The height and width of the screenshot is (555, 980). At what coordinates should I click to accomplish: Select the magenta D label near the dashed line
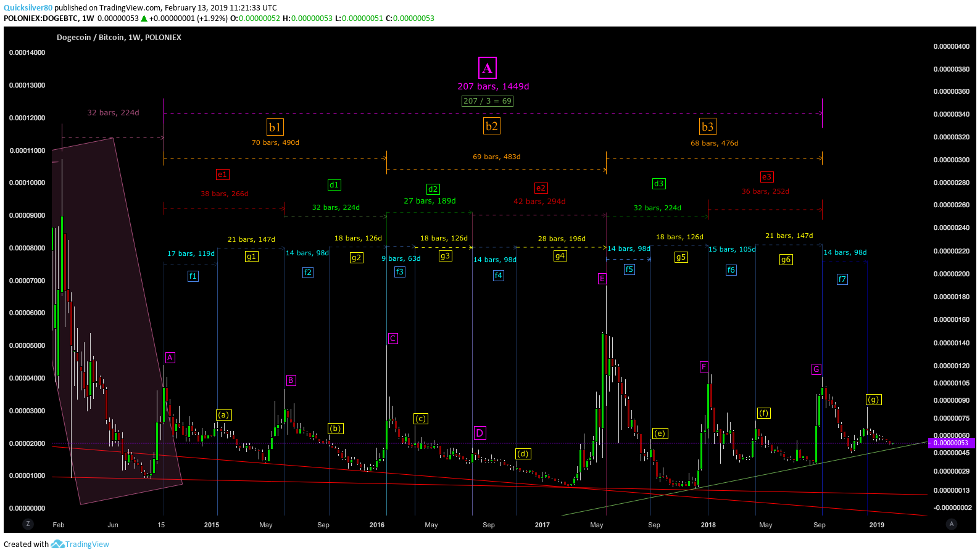pyautogui.click(x=480, y=433)
